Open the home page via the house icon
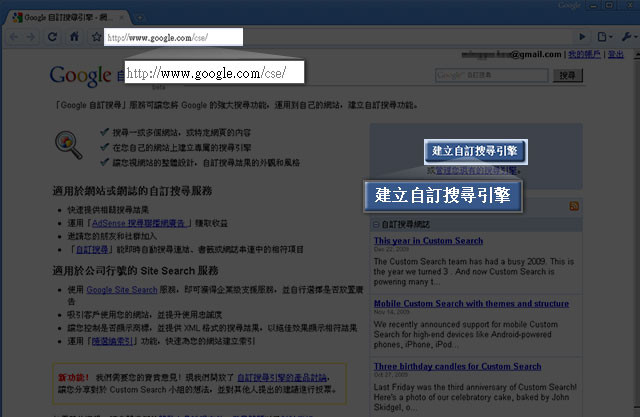The height and width of the screenshot is (417, 640). [x=74, y=37]
